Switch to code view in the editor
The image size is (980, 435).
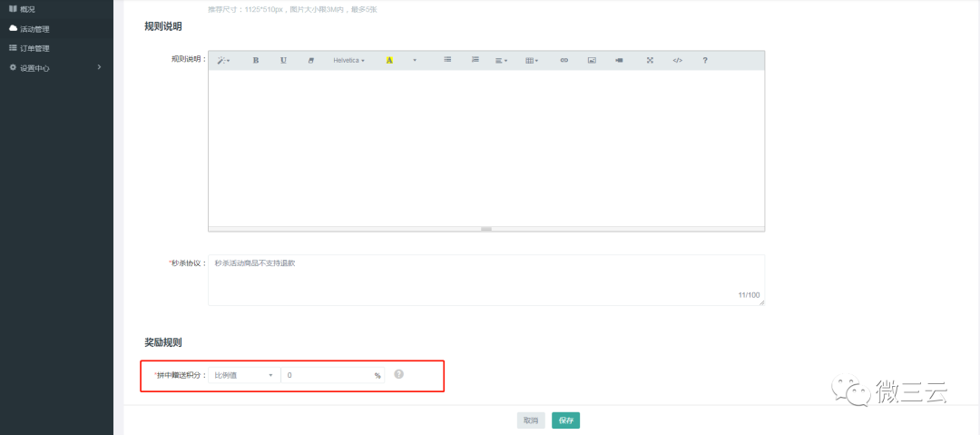[x=678, y=60]
